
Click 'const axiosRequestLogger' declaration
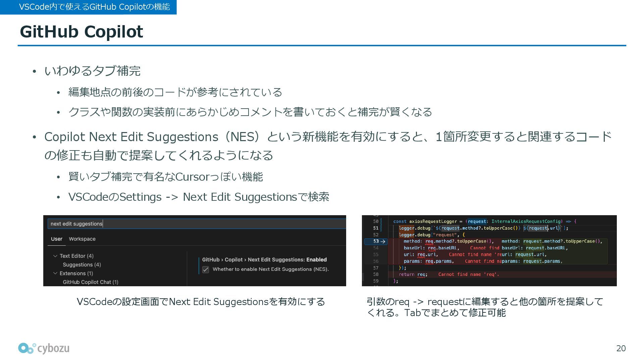[425, 222]
